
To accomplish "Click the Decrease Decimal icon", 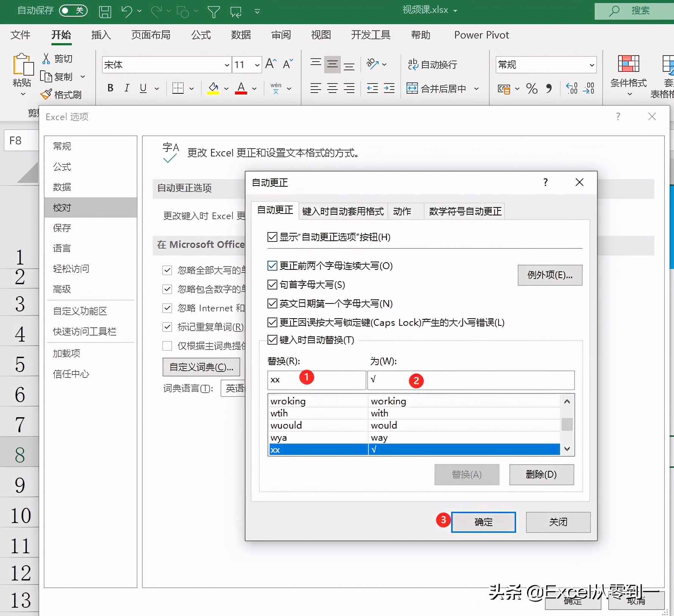I will [x=589, y=89].
